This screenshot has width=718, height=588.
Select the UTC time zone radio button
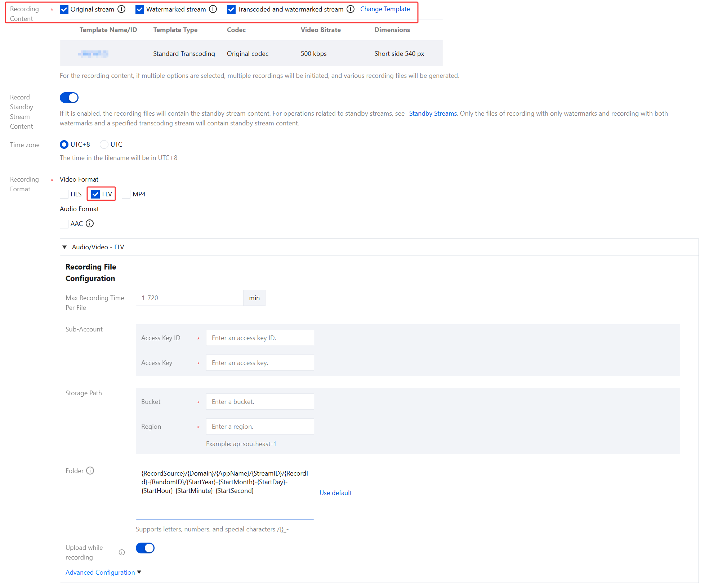(x=104, y=144)
